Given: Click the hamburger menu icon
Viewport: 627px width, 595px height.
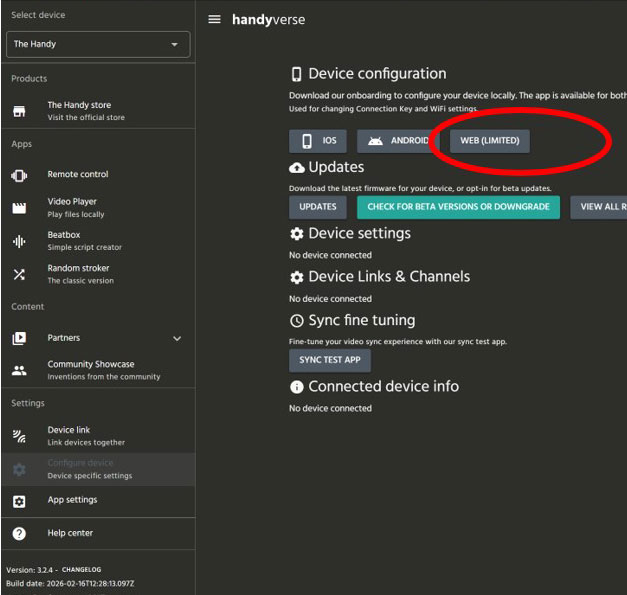Looking at the screenshot, I should point(214,20).
